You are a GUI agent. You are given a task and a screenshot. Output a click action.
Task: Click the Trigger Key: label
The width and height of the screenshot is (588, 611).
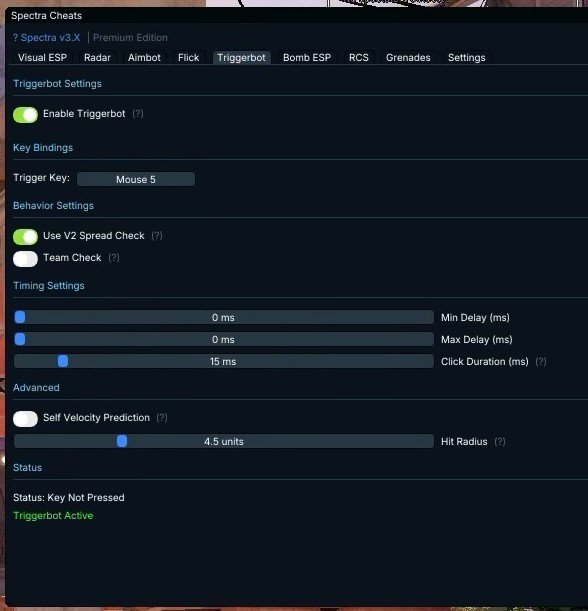(41, 178)
